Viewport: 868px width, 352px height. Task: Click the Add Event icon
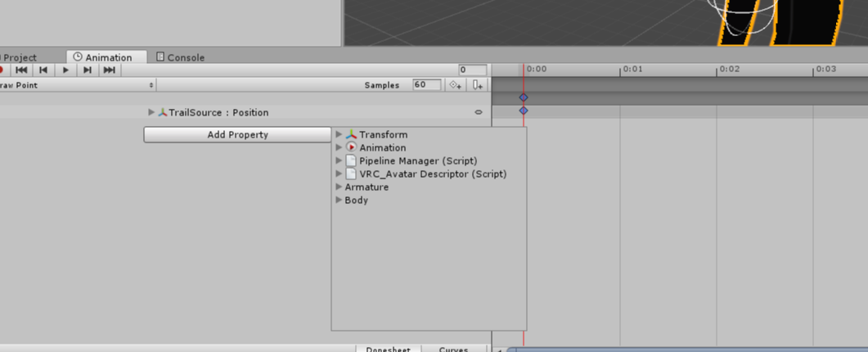click(477, 85)
